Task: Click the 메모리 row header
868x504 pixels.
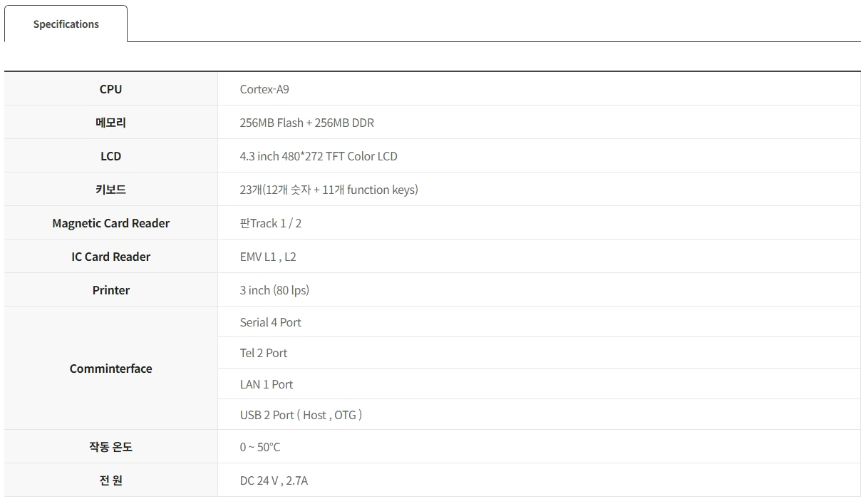Action: [110, 123]
